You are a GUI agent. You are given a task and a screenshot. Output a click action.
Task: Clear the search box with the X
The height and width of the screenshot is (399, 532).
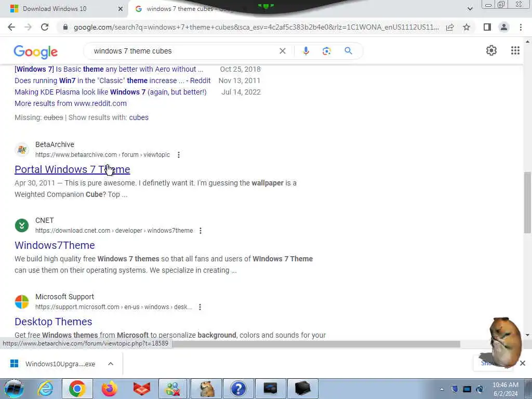coord(282,51)
